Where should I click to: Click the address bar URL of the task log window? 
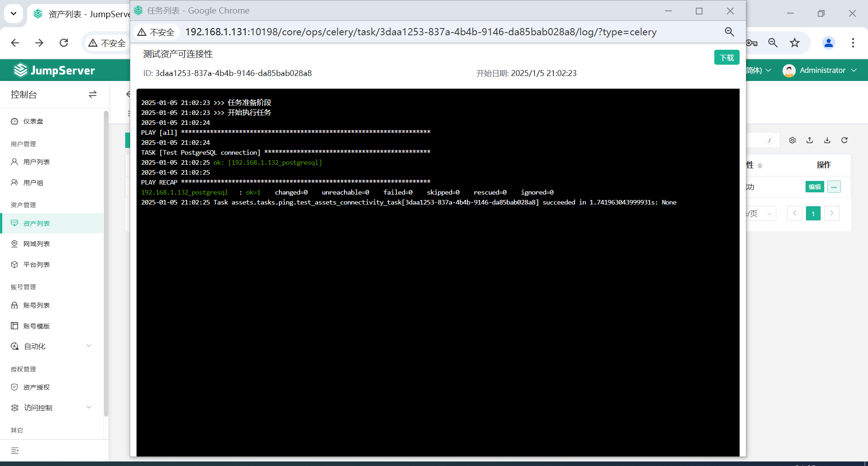(420, 32)
